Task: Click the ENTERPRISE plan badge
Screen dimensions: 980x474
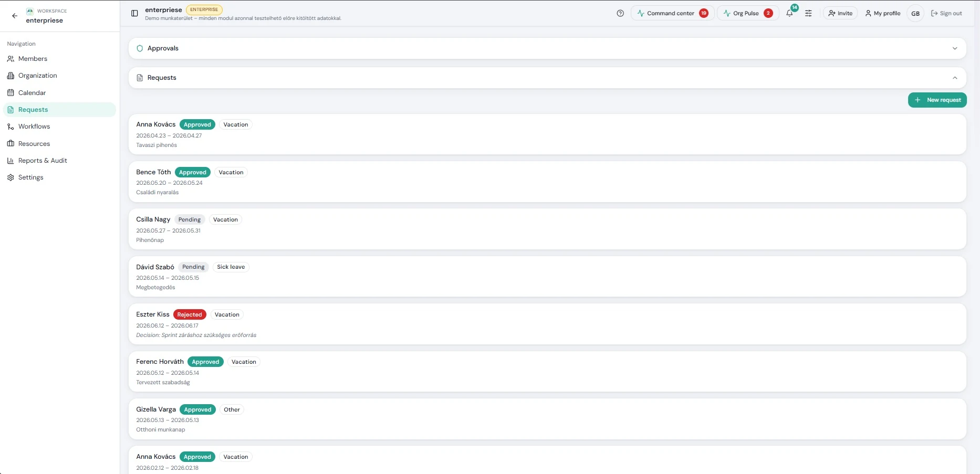Action: point(204,9)
